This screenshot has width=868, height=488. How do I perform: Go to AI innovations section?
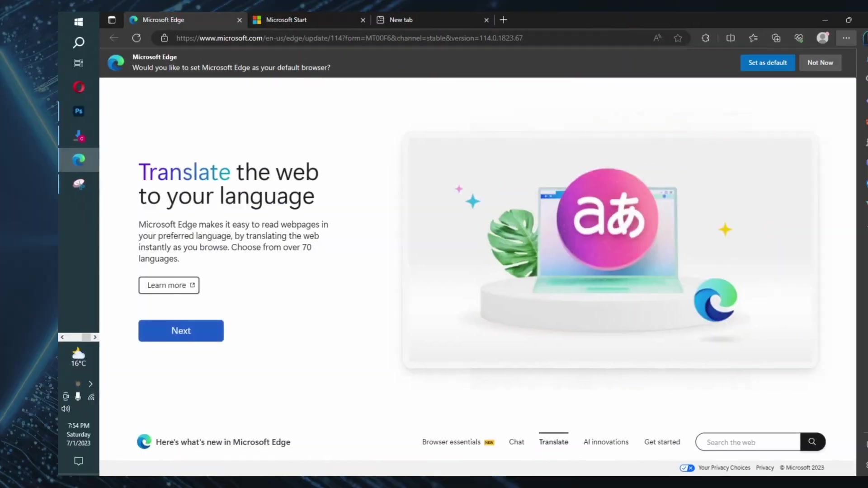tap(606, 442)
